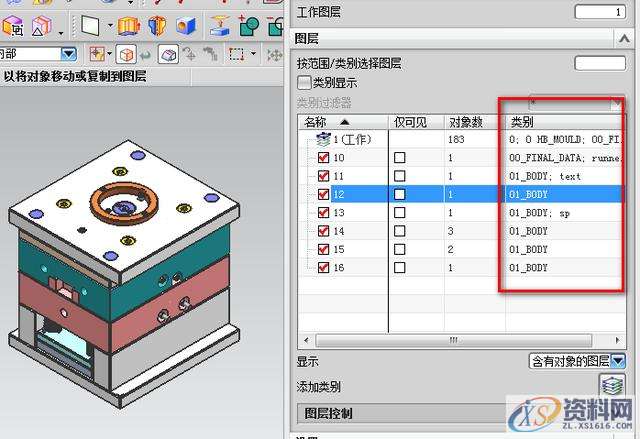Uncheck the red check for layer 10
Image resolution: width=640 pixels, height=439 pixels.
(x=323, y=158)
